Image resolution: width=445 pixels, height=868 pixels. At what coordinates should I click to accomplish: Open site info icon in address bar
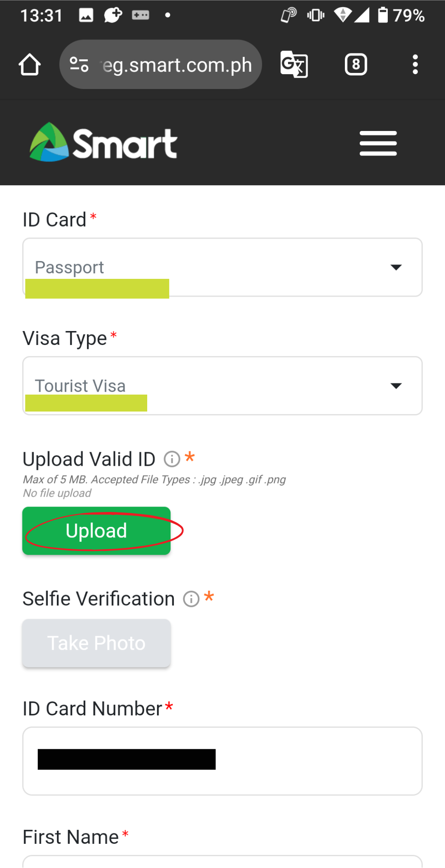tap(79, 64)
